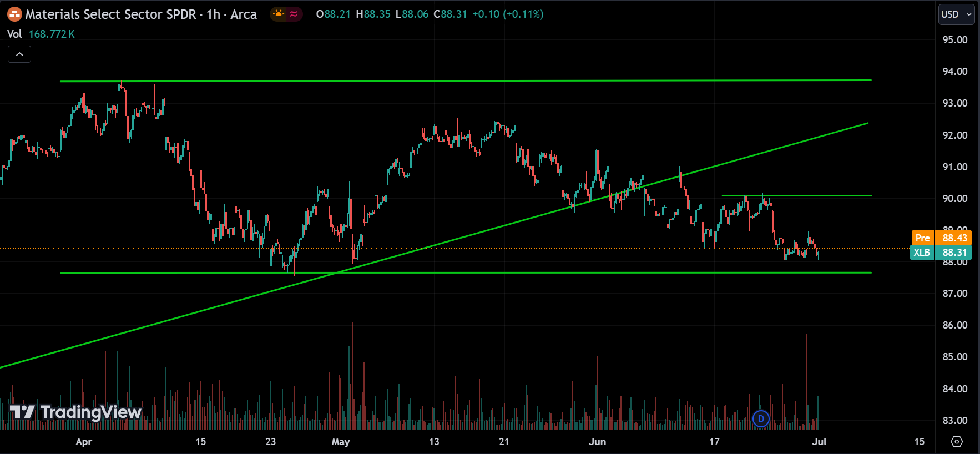Click the low value L88.06

(412, 14)
